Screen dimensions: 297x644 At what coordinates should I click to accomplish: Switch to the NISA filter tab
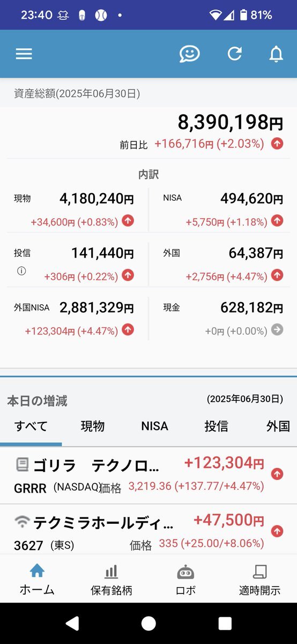pyautogui.click(x=155, y=426)
